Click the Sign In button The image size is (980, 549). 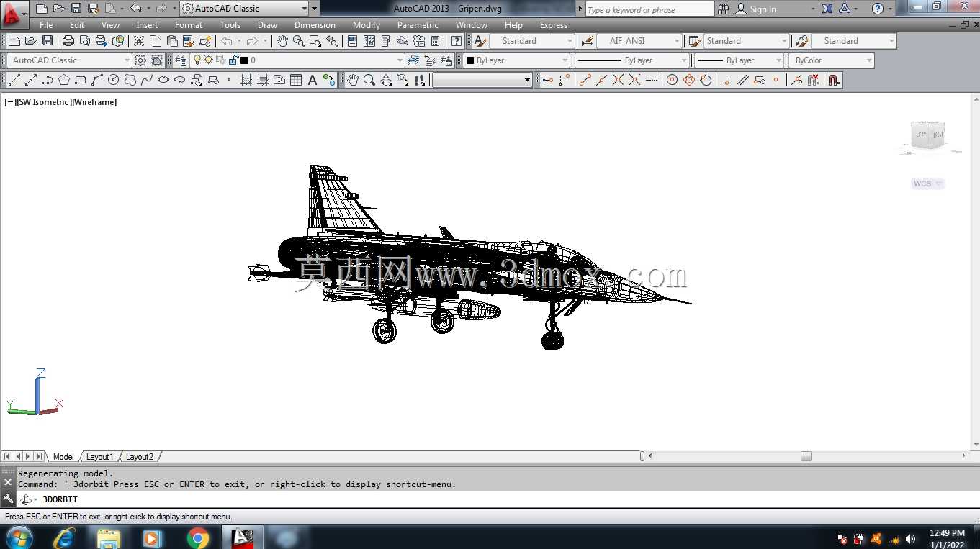(x=756, y=9)
